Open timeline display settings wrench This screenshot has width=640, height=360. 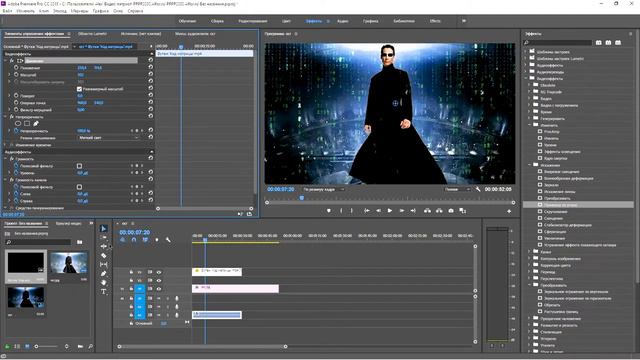tap(168, 240)
